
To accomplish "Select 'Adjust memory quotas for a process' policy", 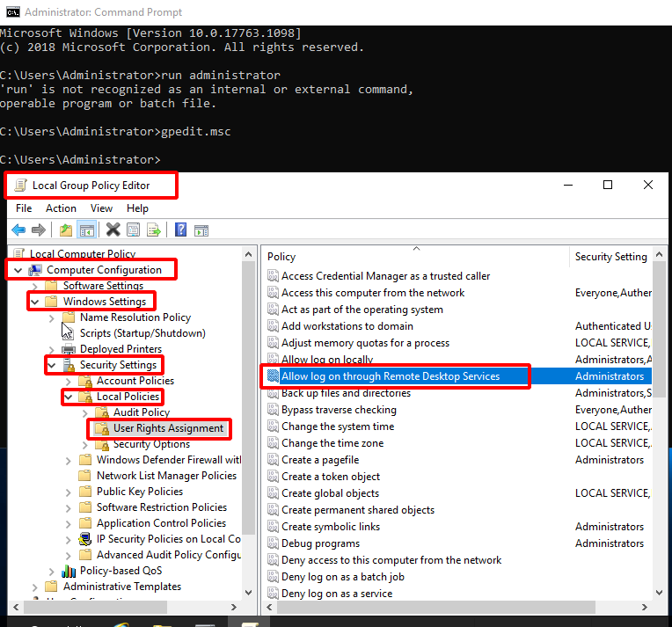I will coord(365,342).
